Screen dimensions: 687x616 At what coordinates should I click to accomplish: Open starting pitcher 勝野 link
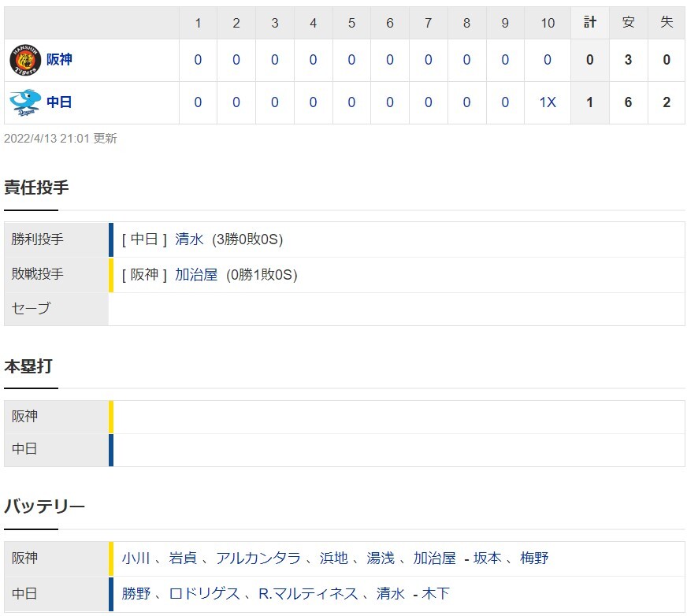point(136,594)
